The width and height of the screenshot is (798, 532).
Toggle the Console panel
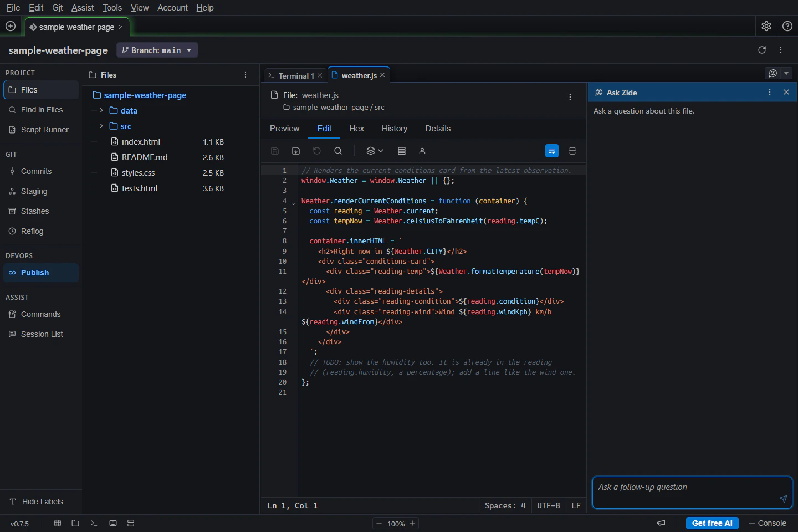768,523
